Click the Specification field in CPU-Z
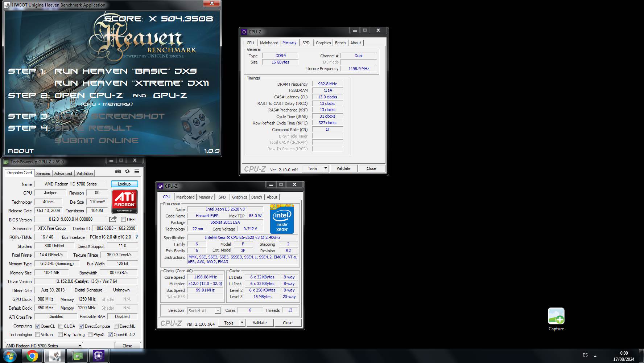This screenshot has height=363, width=644. click(x=242, y=237)
